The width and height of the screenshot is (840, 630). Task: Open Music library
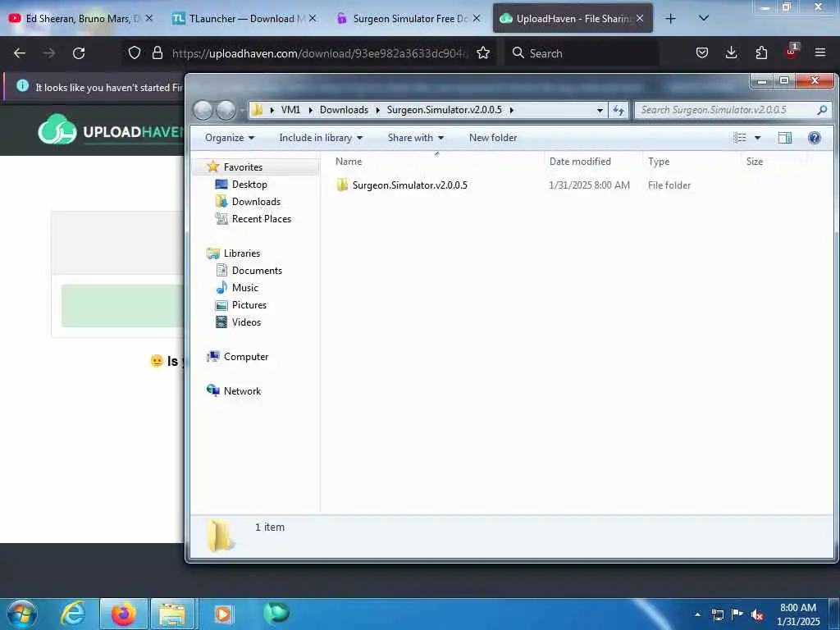click(x=244, y=288)
